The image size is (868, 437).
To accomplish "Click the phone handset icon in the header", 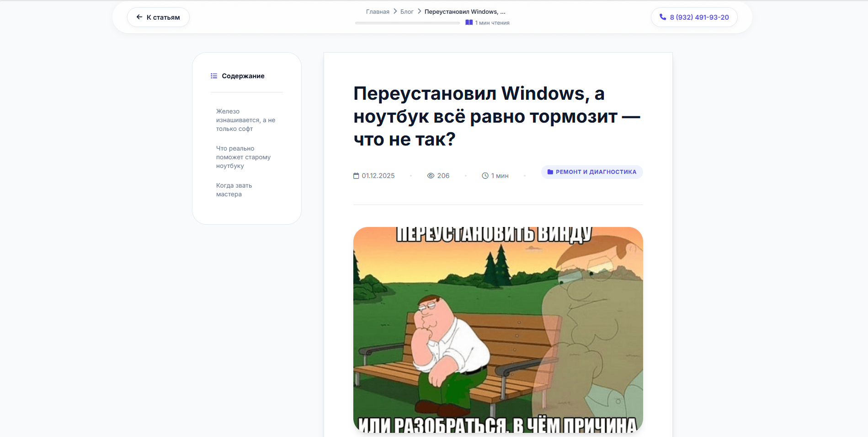I will coord(663,17).
